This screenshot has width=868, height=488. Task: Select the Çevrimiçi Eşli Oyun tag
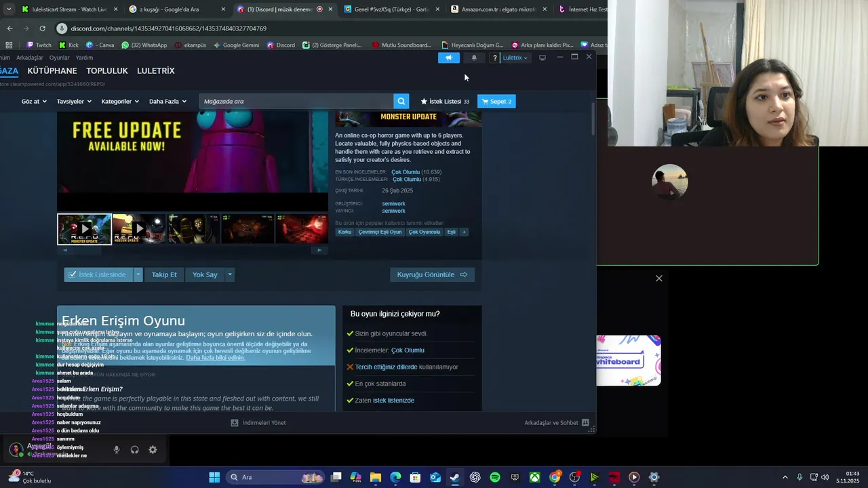point(380,232)
